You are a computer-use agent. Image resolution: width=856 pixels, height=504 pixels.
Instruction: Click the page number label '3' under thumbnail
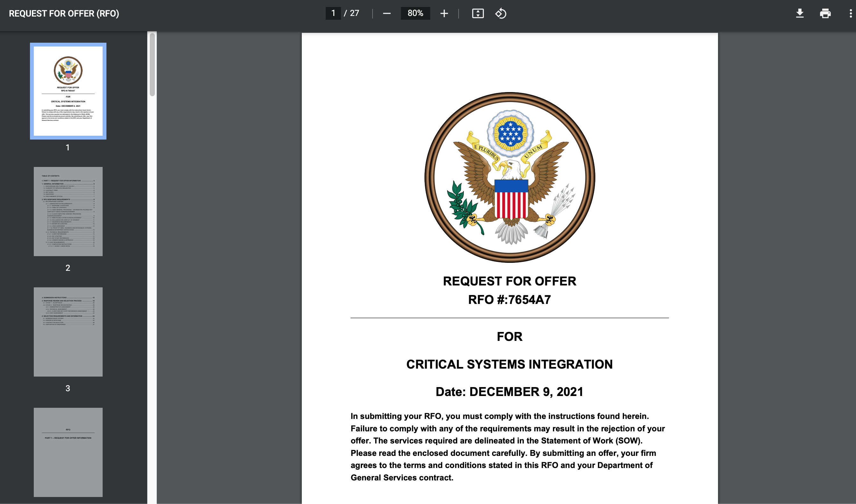[x=68, y=388]
